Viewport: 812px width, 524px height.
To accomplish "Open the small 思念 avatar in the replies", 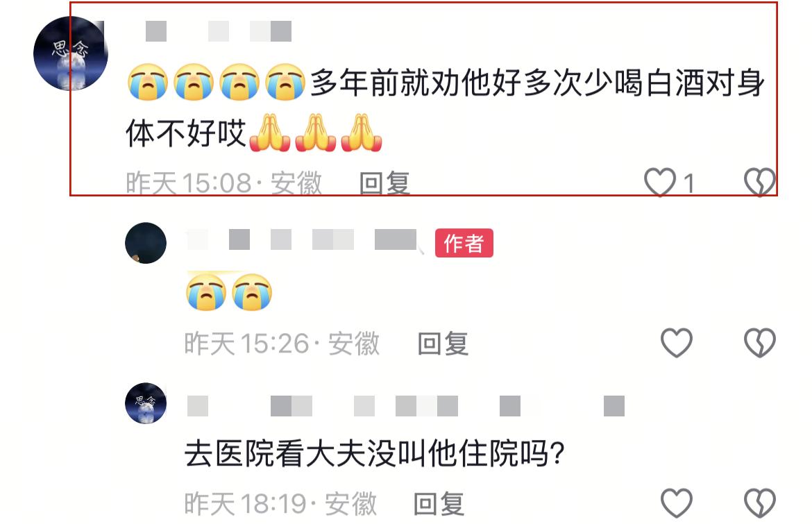I will pos(146,403).
